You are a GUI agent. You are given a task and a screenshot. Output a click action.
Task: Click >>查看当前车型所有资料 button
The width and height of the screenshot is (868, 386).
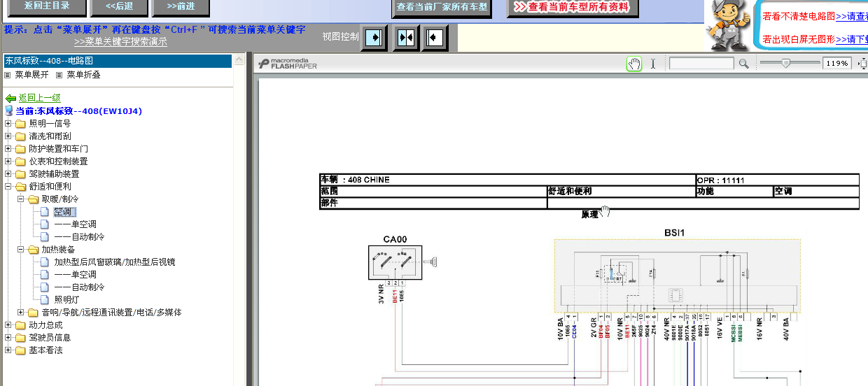(x=573, y=8)
